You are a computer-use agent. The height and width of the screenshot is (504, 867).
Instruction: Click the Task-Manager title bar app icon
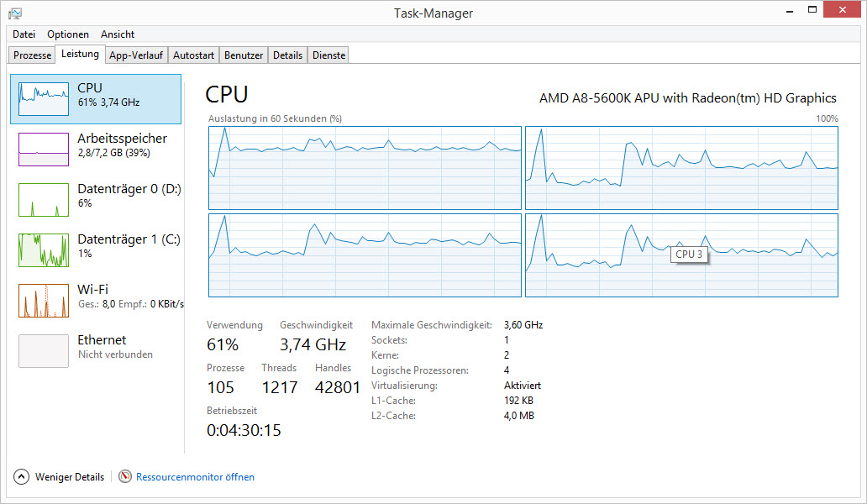coord(15,13)
